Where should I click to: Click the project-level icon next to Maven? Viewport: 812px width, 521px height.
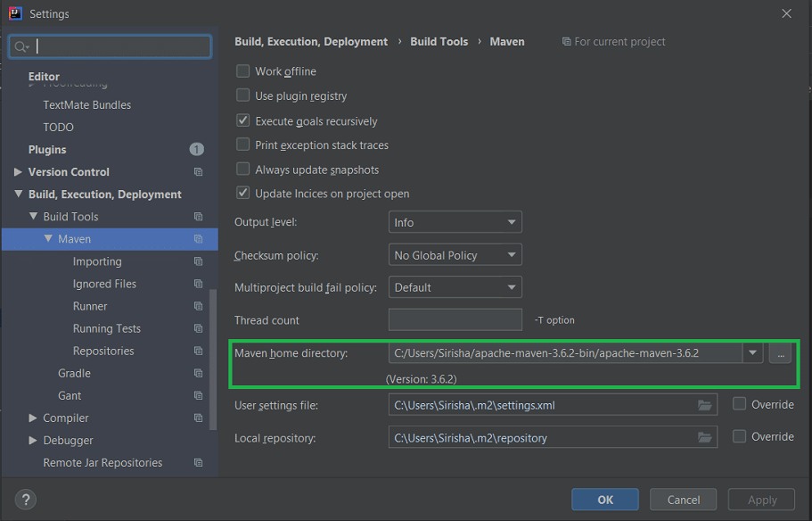click(x=199, y=239)
